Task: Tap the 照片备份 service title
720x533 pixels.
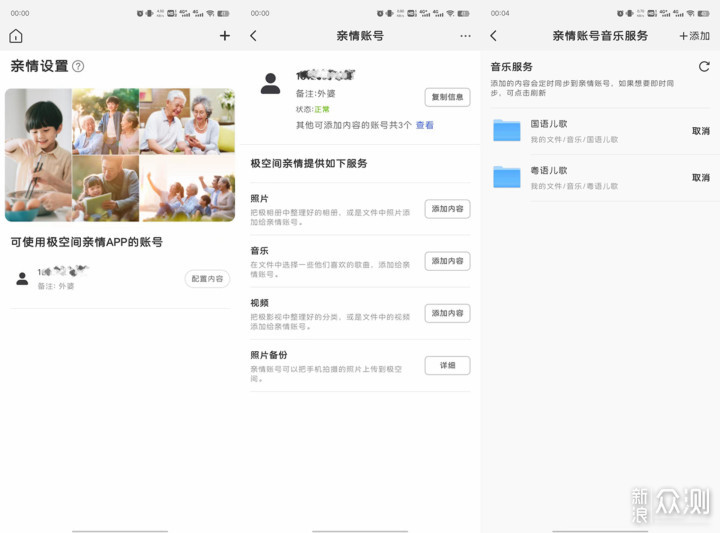Action: tap(269, 355)
